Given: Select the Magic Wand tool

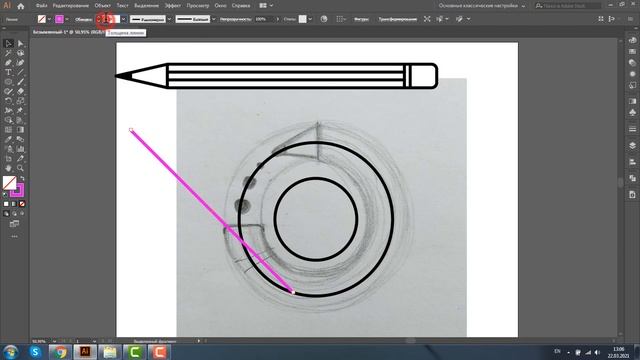Looking at the screenshot, I should click(x=8, y=53).
